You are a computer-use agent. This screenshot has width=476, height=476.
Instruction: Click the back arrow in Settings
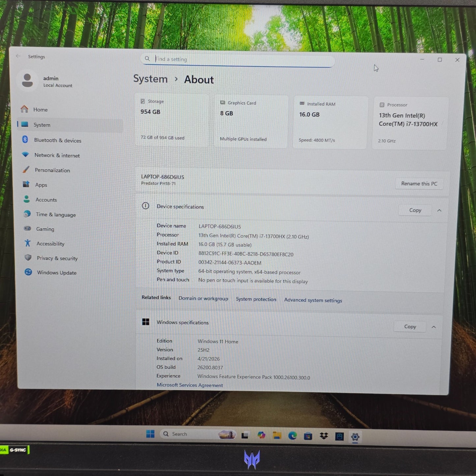18,56
